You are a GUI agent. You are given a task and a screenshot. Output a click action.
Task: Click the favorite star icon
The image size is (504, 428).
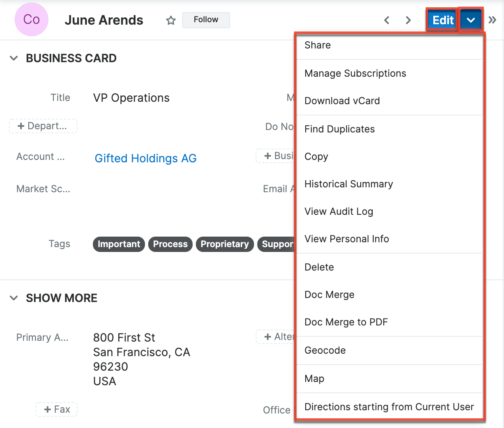[x=171, y=20]
